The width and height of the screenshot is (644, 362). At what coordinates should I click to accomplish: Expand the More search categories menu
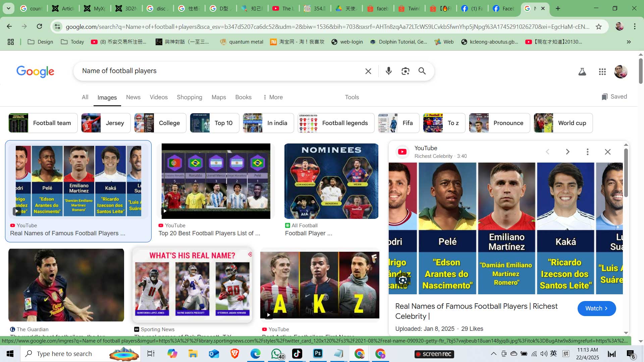(x=273, y=97)
